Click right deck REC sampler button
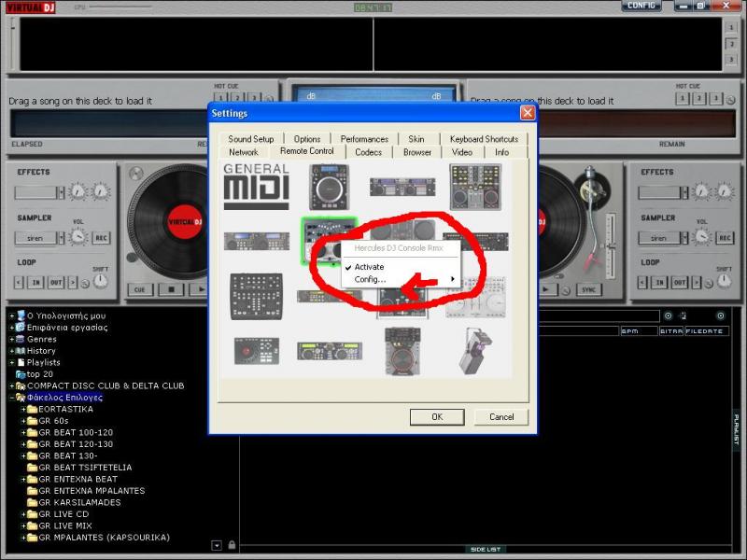The image size is (747, 560). 725,238
